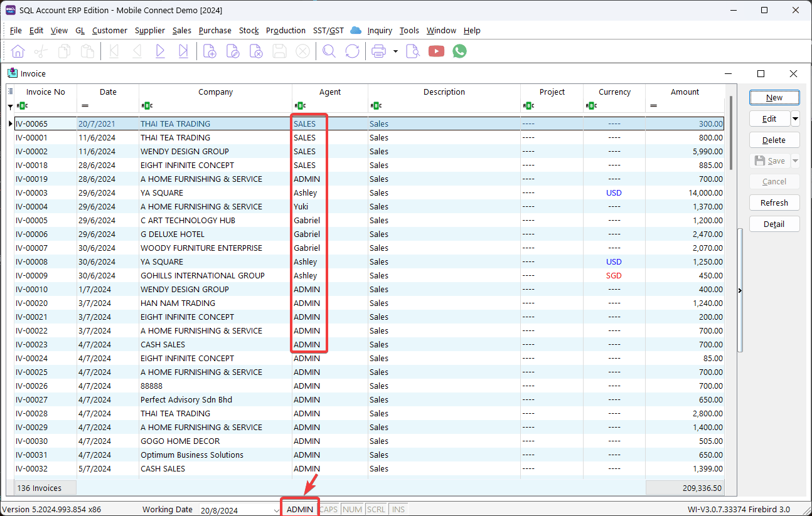812x516 pixels.
Task: Click the Home toolbar icon
Action: click(18, 51)
